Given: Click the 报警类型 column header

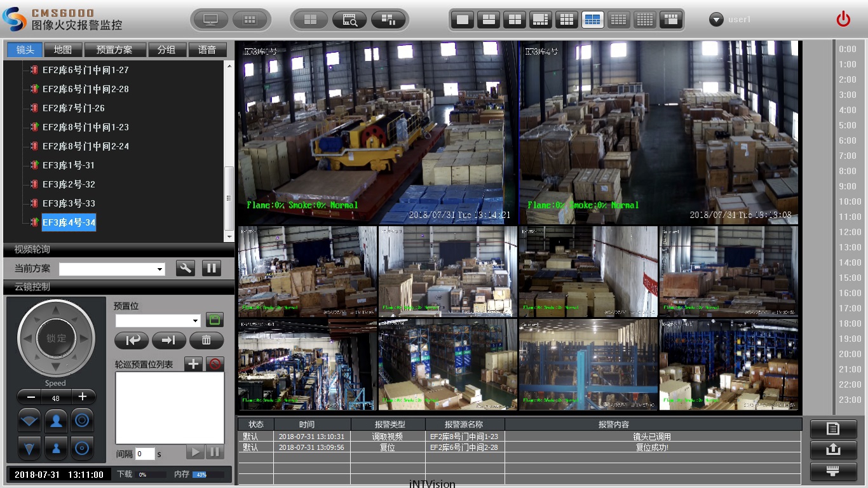Looking at the screenshot, I should tap(388, 424).
